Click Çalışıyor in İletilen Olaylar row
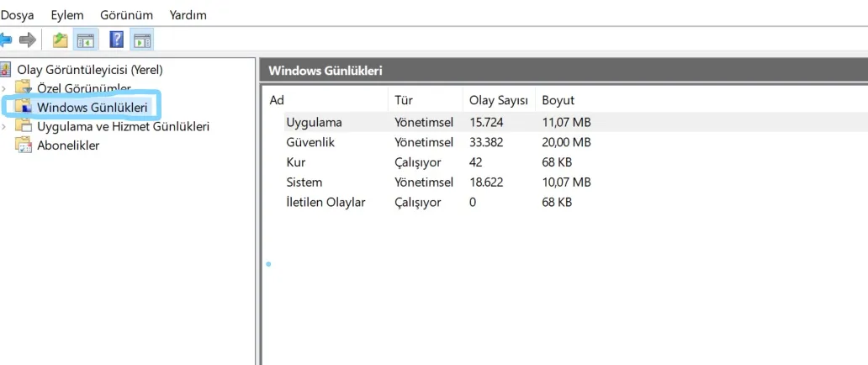Image resolution: width=868 pixels, height=365 pixels. [x=417, y=203]
